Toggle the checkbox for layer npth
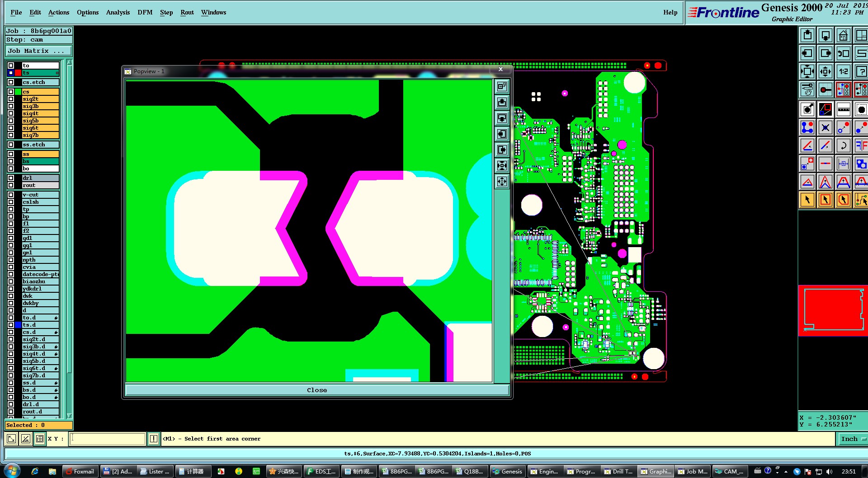This screenshot has height=478, width=868. [11, 260]
